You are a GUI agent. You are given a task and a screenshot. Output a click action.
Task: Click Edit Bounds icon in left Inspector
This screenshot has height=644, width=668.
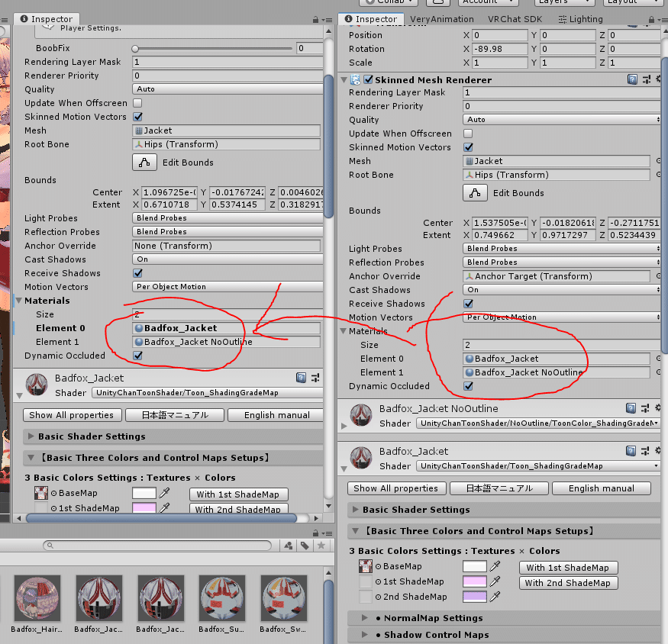point(144,163)
